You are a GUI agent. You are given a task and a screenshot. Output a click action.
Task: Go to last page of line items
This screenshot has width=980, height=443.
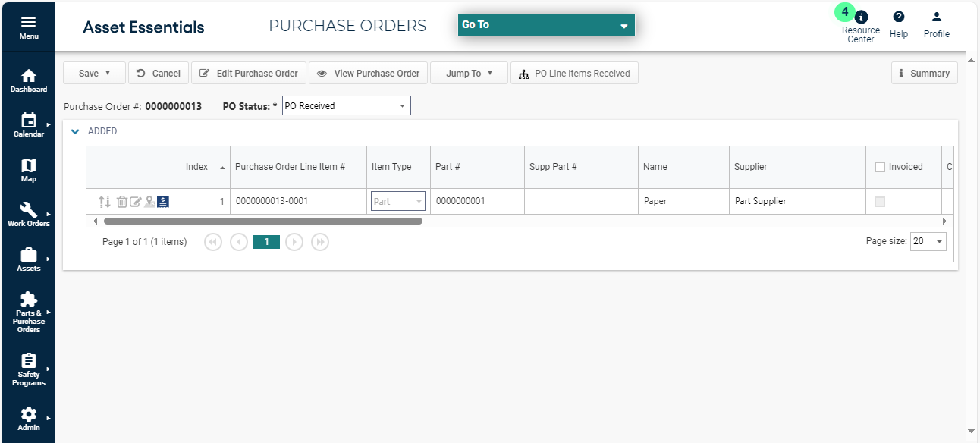[320, 242]
